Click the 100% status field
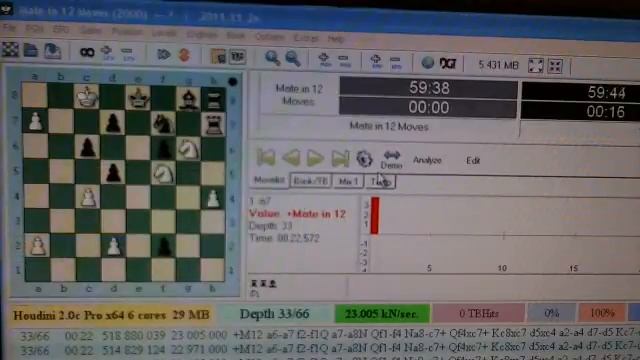This screenshot has height=360, width=640. tap(602, 313)
